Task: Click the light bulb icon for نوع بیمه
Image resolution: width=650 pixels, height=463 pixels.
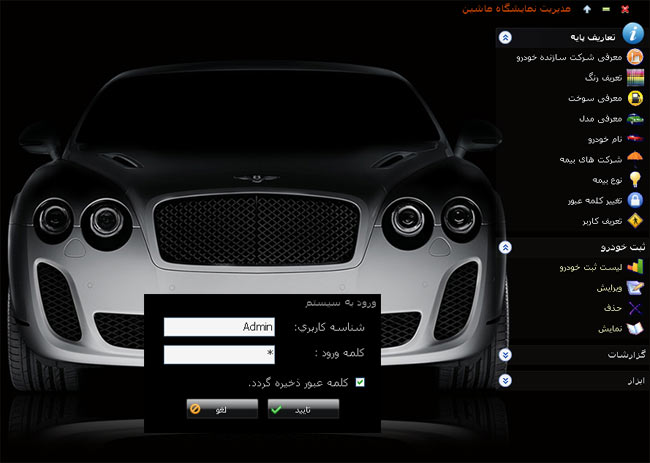Action: [635, 179]
